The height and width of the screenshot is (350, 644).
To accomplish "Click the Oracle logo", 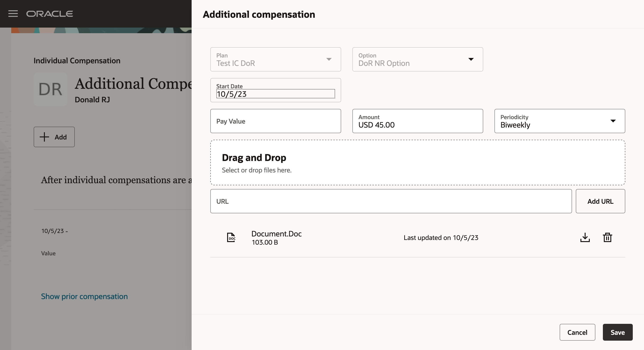I will [50, 14].
